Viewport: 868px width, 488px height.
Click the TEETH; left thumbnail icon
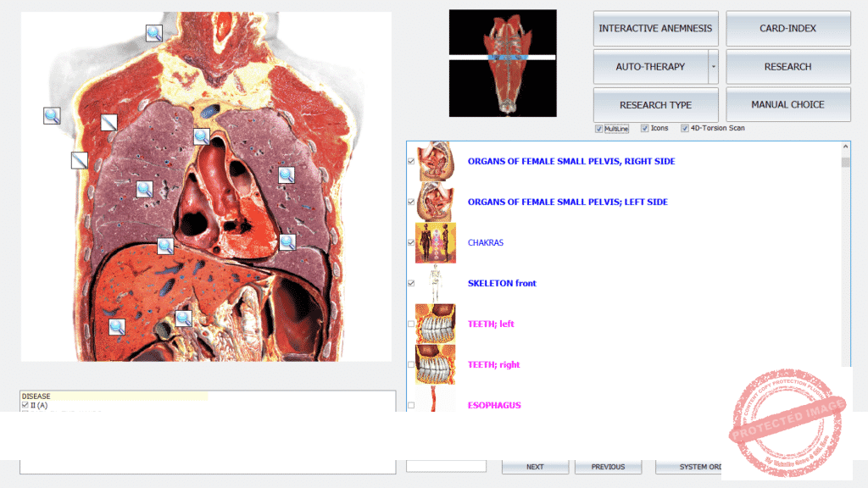(x=436, y=324)
